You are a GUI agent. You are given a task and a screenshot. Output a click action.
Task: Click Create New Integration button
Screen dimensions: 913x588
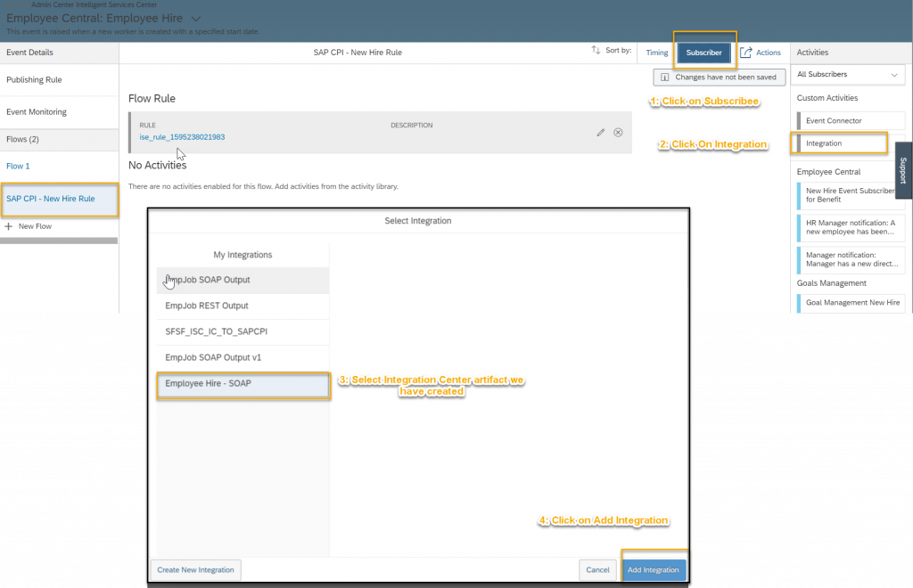[x=195, y=570]
